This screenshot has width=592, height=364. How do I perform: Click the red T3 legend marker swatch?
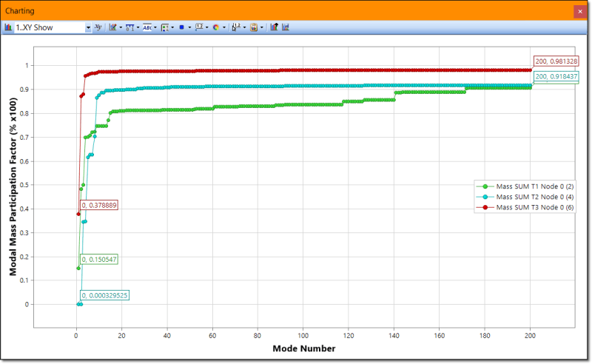click(485, 207)
